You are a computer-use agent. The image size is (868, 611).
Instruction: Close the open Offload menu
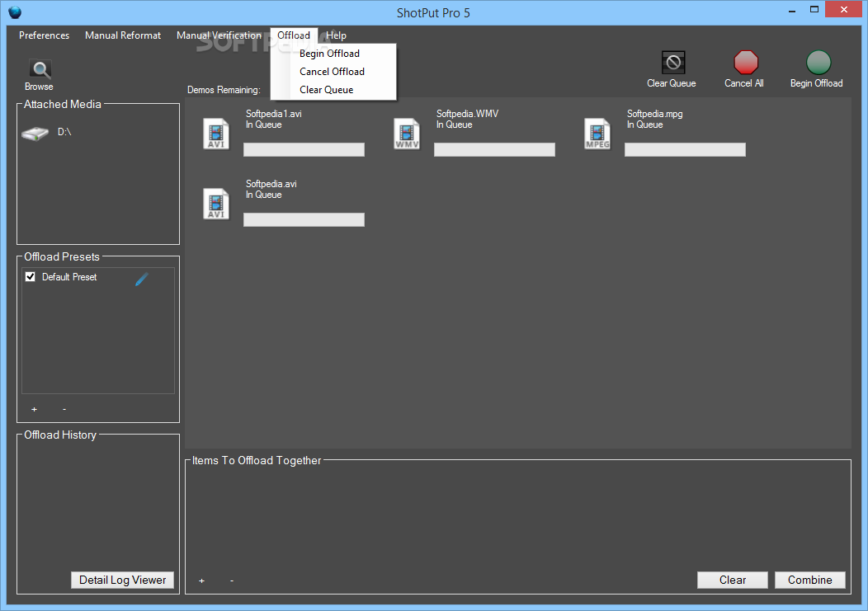[294, 35]
